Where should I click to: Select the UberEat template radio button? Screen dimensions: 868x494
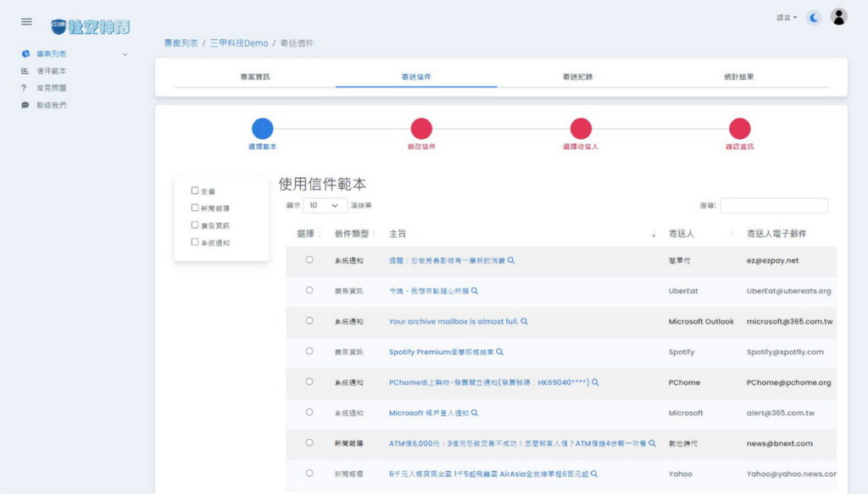coord(309,290)
